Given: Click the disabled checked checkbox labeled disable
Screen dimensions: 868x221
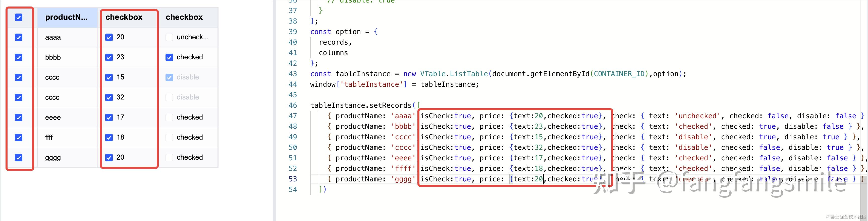Looking at the screenshot, I should tap(169, 77).
